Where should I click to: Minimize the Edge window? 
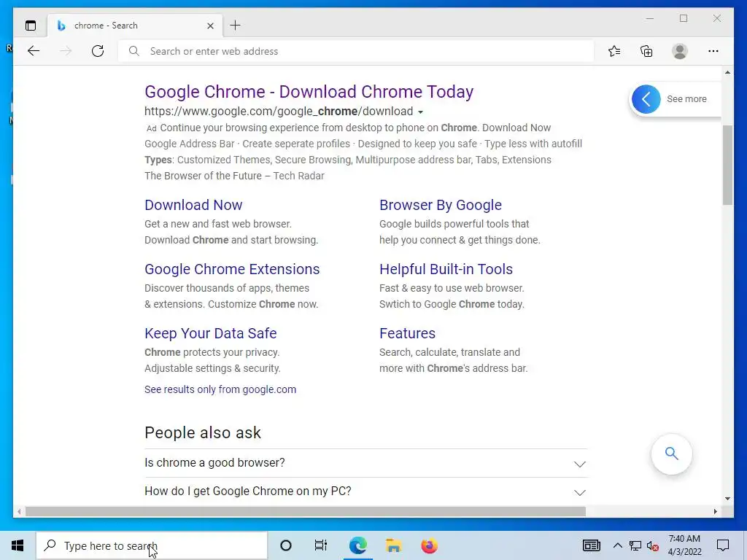click(650, 18)
